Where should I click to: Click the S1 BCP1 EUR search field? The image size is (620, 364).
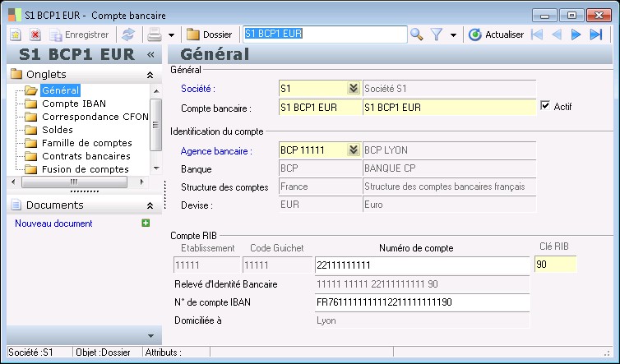pos(324,35)
